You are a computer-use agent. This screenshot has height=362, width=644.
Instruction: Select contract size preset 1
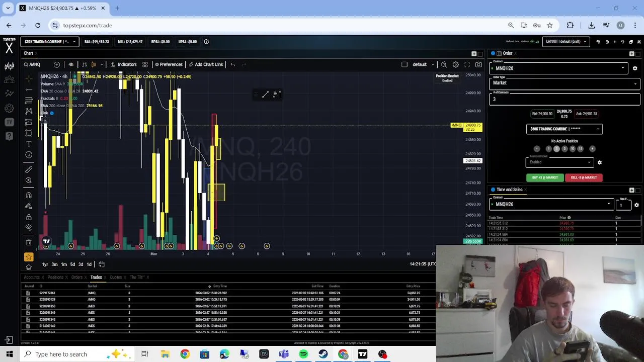click(x=548, y=149)
